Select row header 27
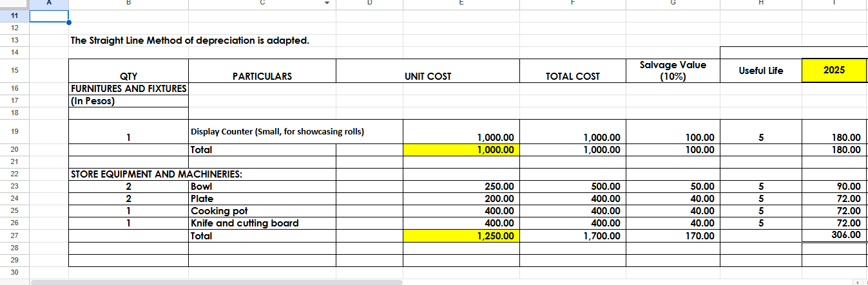The image size is (868, 285). 15,235
